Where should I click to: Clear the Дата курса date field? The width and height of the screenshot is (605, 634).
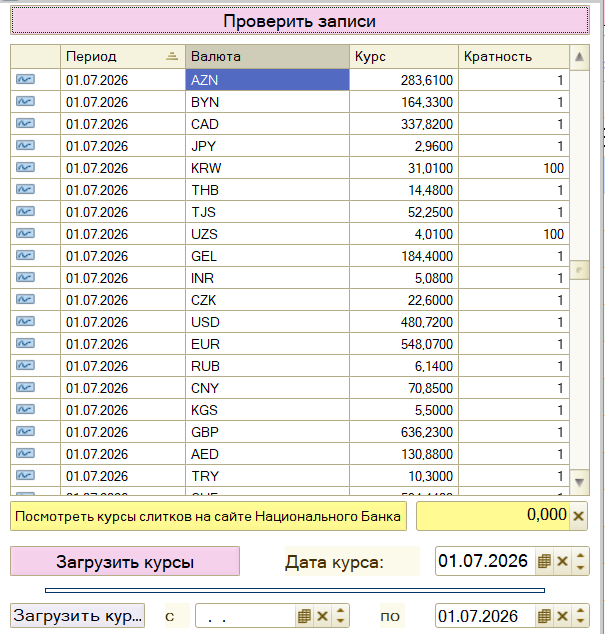pos(562,561)
